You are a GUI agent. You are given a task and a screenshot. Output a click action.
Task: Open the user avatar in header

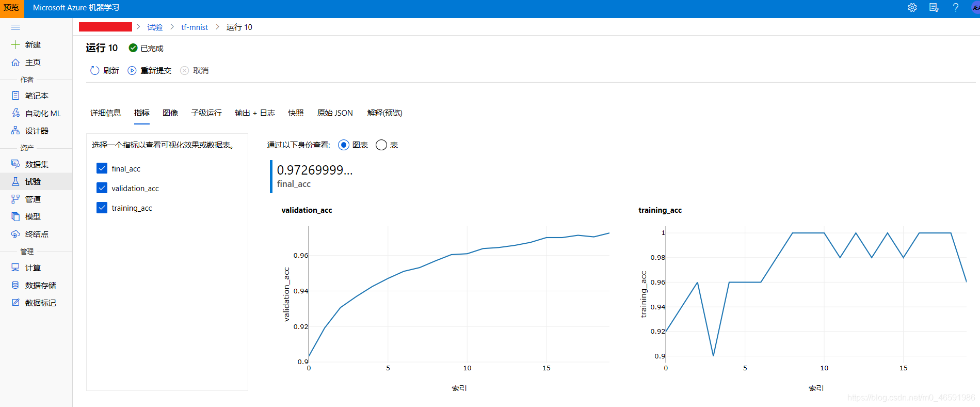point(975,8)
